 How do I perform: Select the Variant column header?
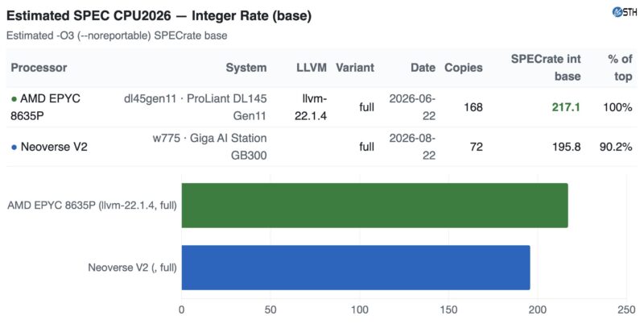(x=355, y=68)
